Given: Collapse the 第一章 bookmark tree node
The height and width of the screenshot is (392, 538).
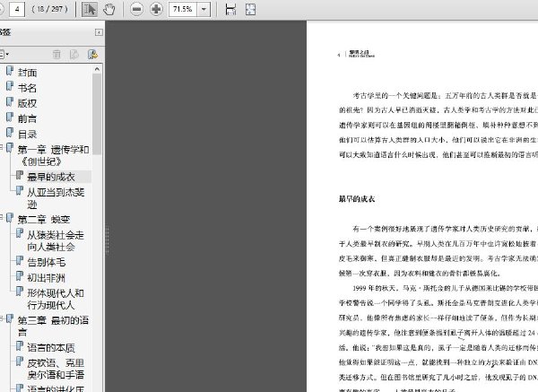Looking at the screenshot, I should point(2,148).
